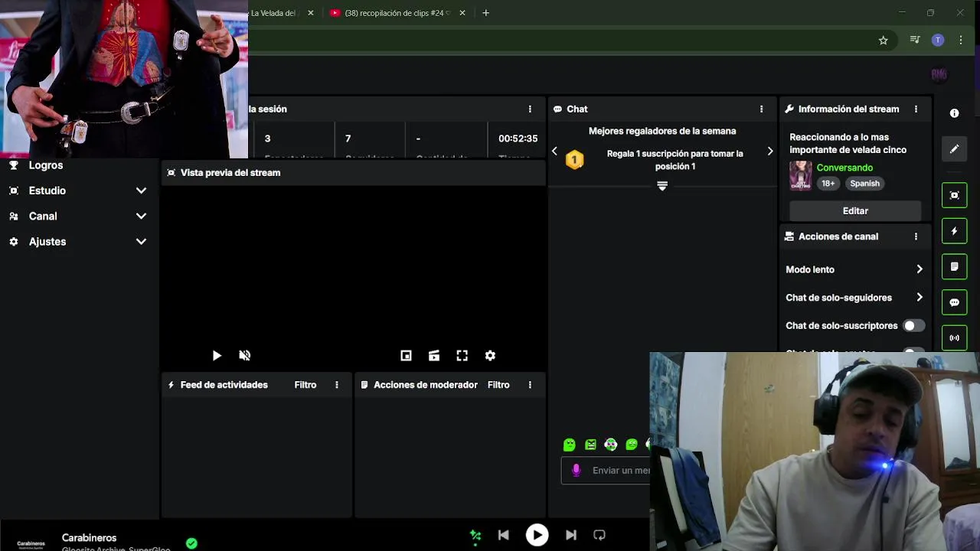The height and width of the screenshot is (551, 980).
Task: Expand the gift leaderboard down arrow
Action: (662, 186)
